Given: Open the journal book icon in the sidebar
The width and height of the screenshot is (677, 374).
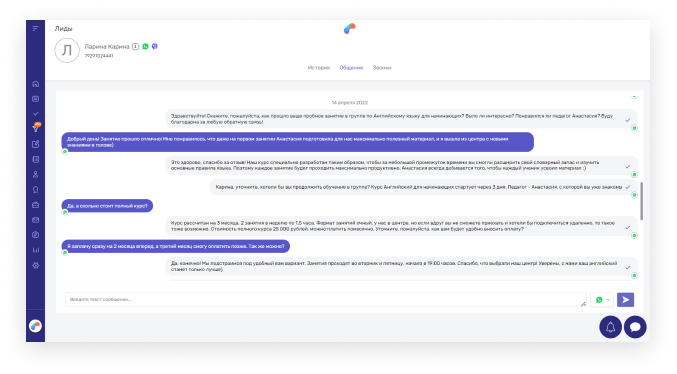Looking at the screenshot, I should click(35, 159).
